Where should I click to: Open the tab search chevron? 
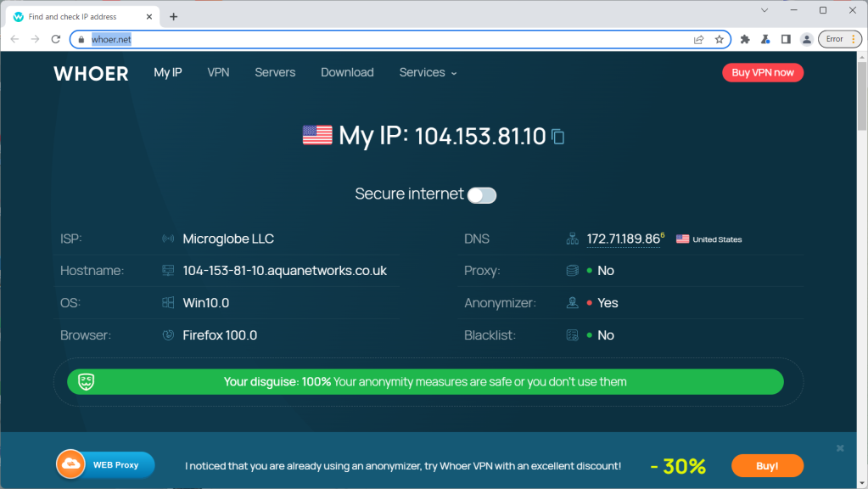764,10
